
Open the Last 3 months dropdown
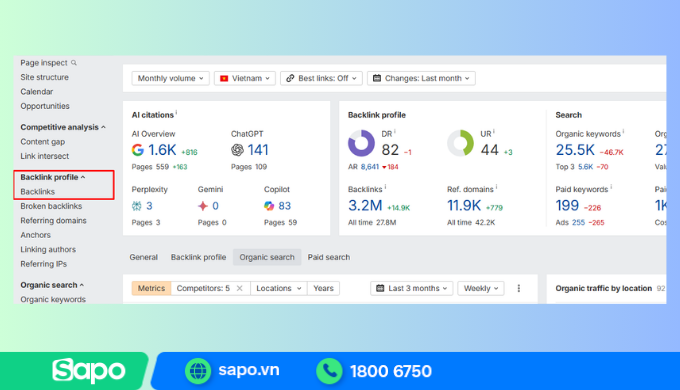[412, 288]
